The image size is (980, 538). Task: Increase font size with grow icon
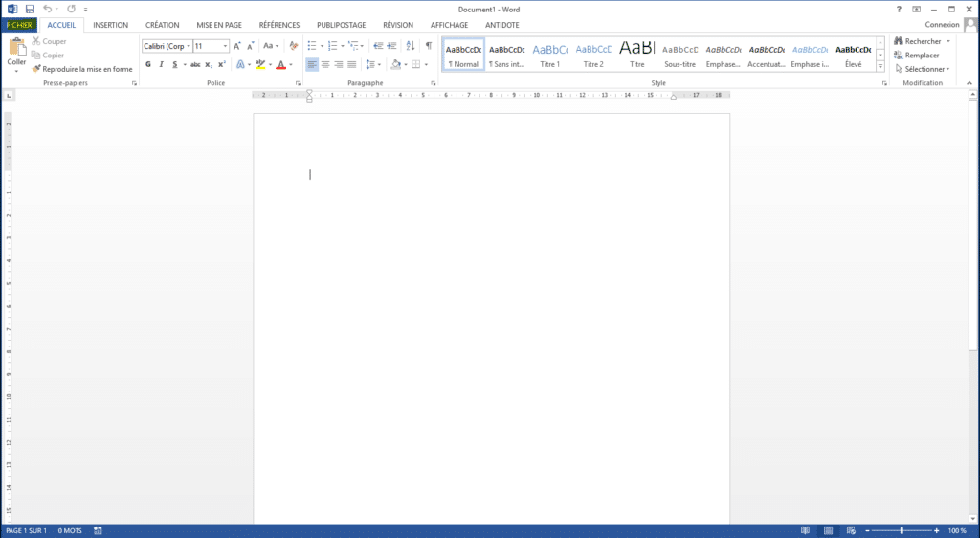(237, 46)
